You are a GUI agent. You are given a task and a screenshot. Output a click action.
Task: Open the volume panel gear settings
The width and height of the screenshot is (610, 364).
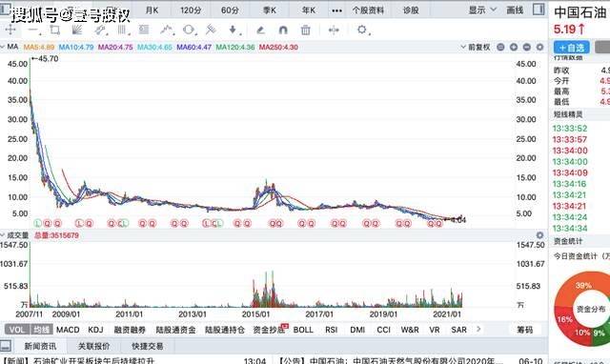pyautogui.click(x=539, y=235)
